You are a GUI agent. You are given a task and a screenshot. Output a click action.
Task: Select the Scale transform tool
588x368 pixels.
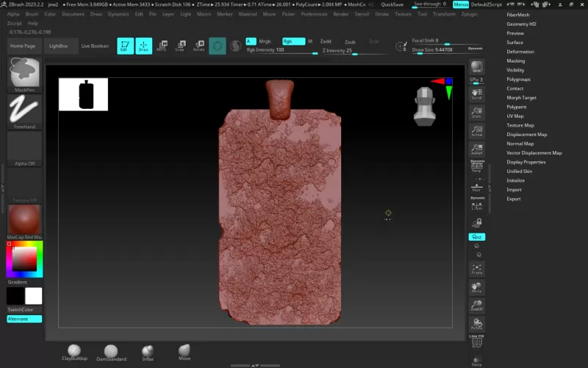pos(179,46)
